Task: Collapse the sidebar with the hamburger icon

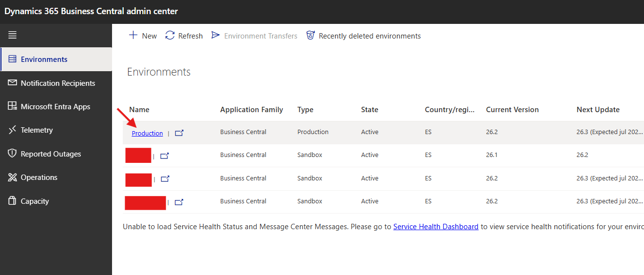Action: pos(12,35)
